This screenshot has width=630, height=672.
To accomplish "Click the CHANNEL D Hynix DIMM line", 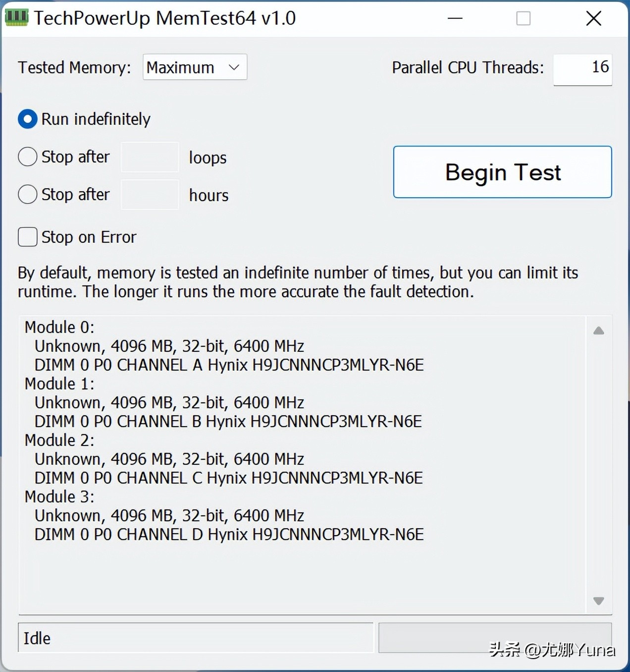I will tap(229, 534).
